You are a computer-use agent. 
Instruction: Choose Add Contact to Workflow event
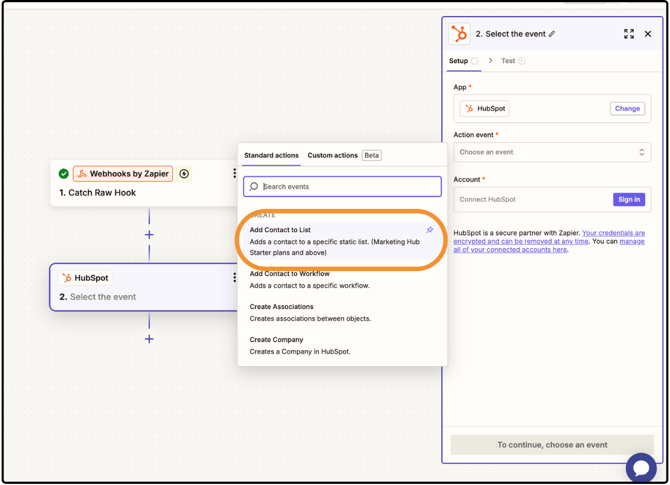pyautogui.click(x=342, y=279)
